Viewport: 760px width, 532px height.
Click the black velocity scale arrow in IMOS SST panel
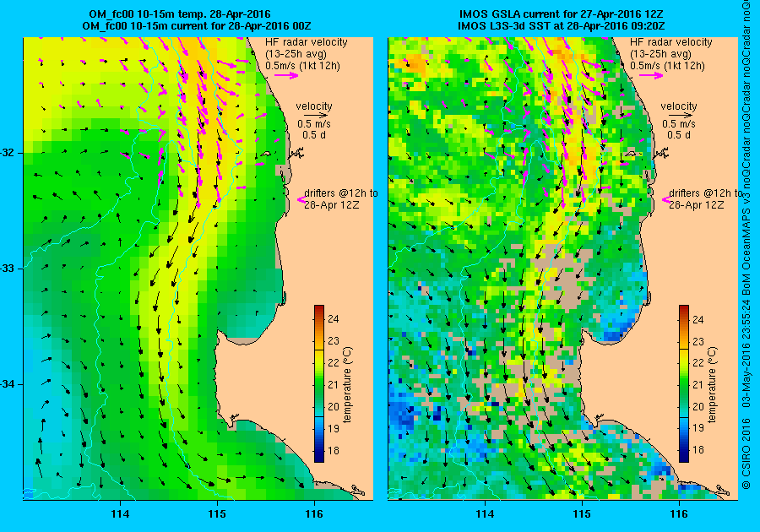[x=681, y=116]
